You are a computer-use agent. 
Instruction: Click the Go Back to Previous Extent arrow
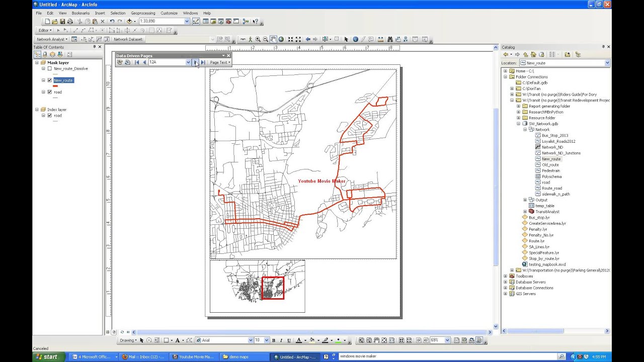point(308,39)
